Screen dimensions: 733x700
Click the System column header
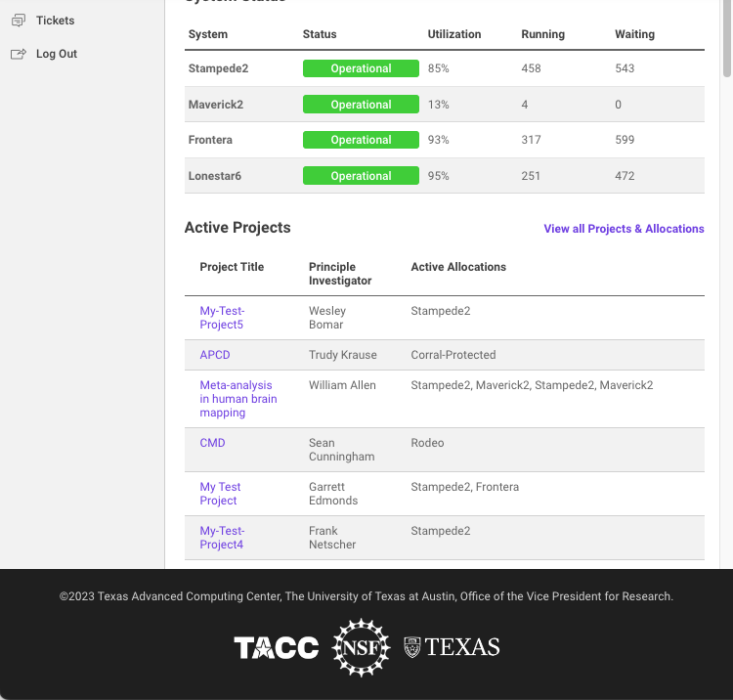coord(208,34)
